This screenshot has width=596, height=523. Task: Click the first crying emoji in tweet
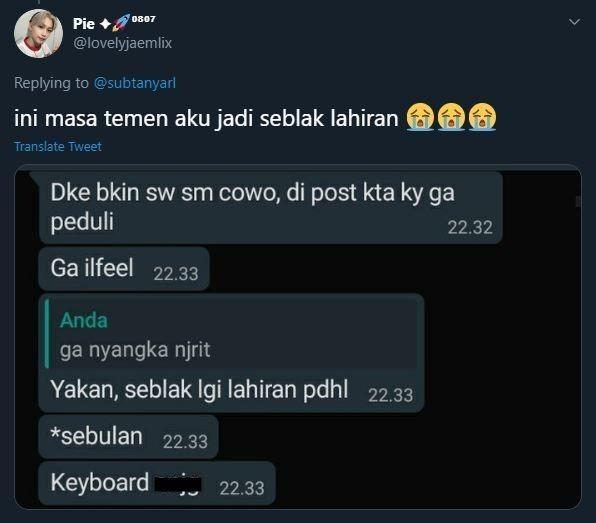[x=420, y=117]
